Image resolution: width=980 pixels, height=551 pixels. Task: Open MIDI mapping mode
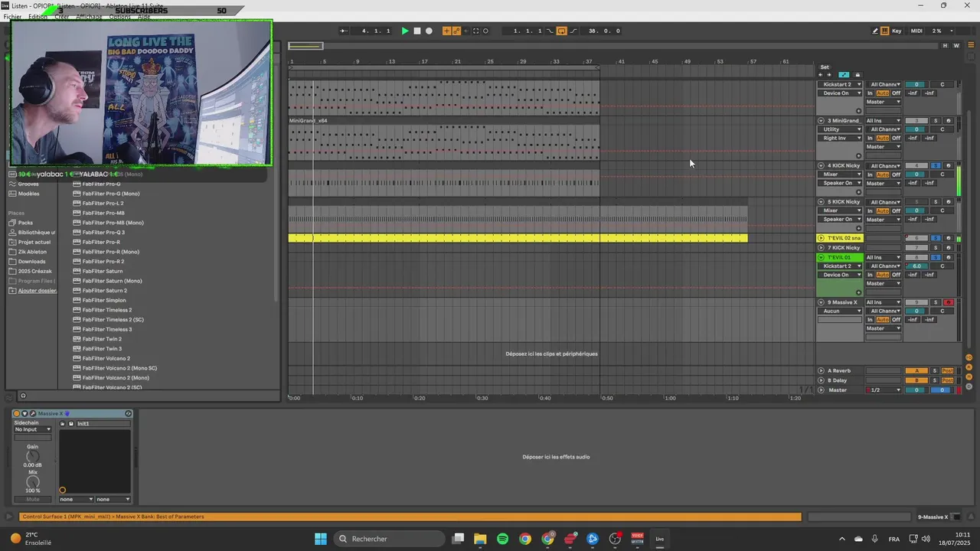916,31
